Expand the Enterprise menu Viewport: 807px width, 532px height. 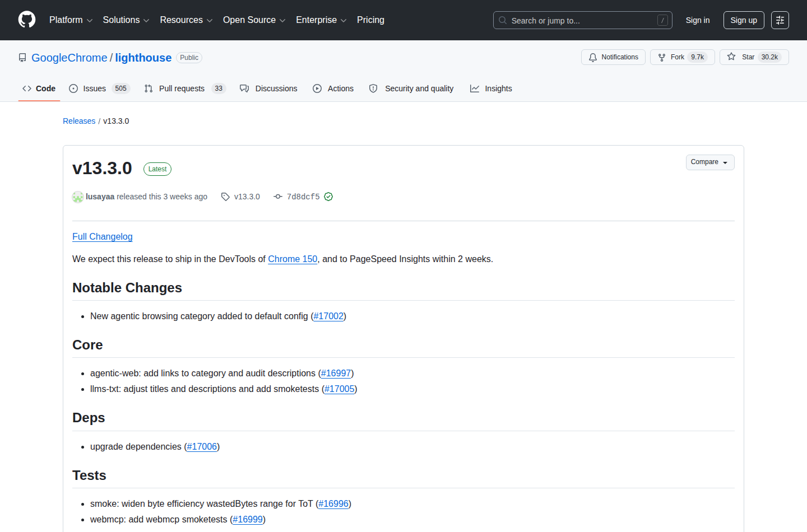click(x=321, y=20)
